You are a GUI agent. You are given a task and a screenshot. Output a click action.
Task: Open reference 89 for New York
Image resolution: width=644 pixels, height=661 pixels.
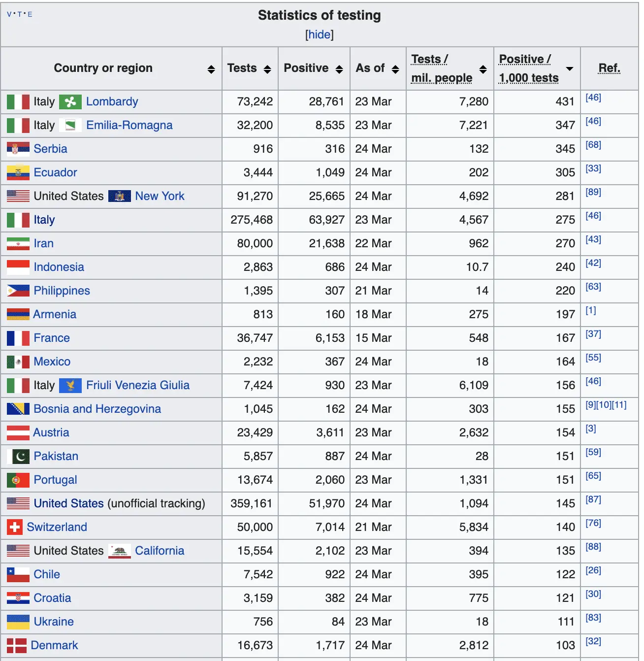[x=593, y=192]
